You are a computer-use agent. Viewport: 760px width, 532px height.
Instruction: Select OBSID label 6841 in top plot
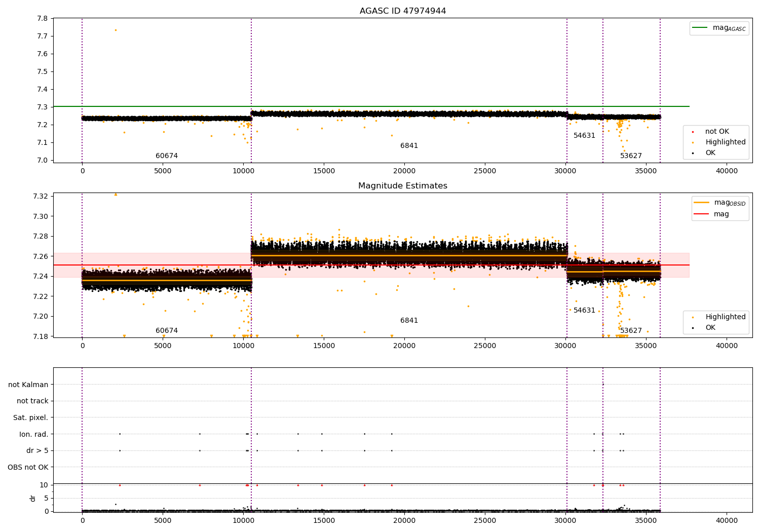click(409, 146)
